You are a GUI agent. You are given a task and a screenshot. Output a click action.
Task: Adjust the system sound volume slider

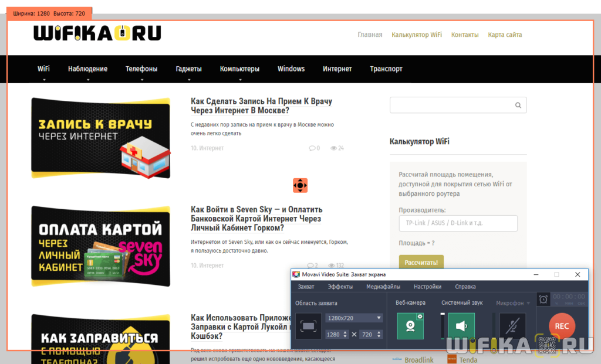443,326
